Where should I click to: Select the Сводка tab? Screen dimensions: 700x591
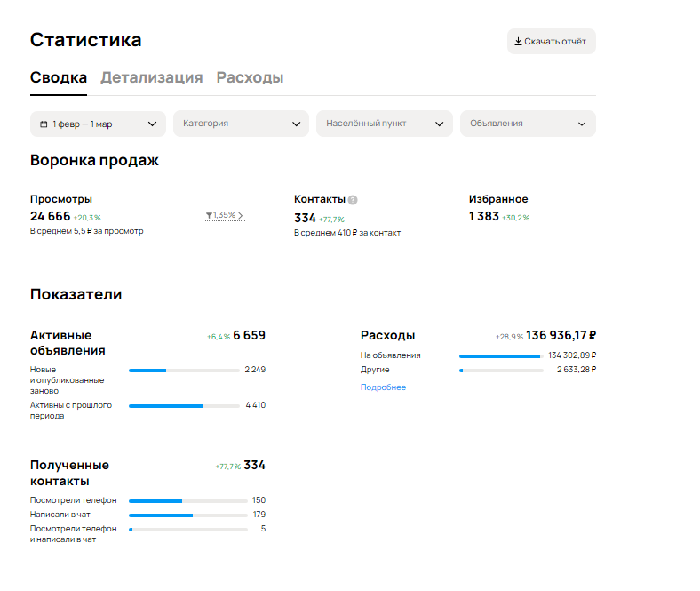point(59,77)
